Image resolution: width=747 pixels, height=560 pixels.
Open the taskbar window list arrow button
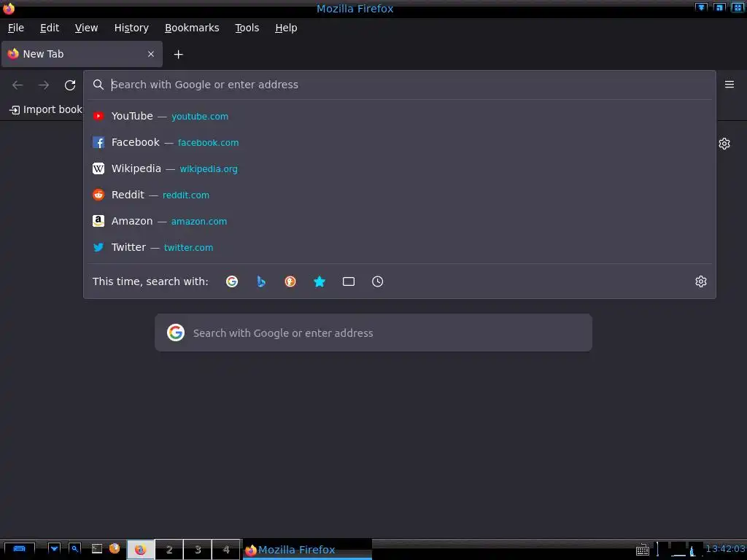click(x=54, y=548)
